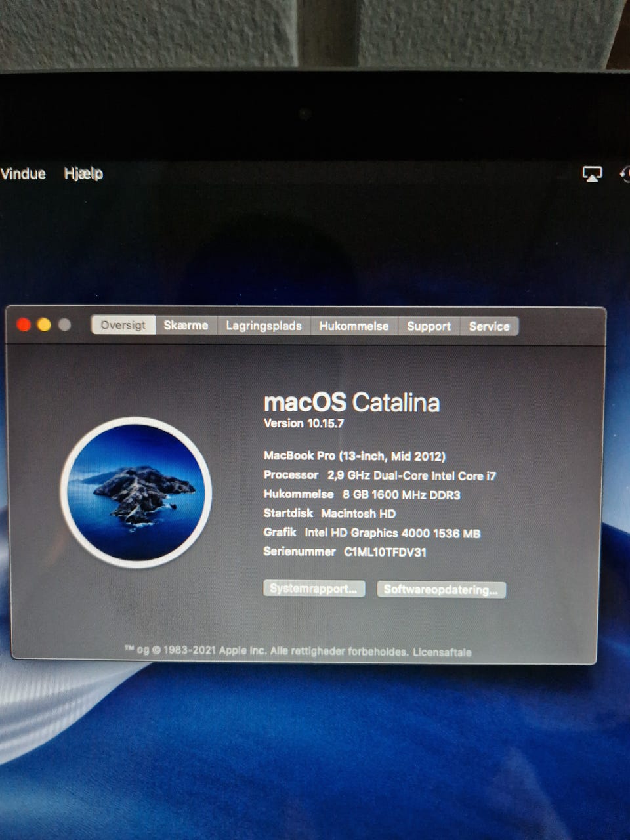Open the Skærme tab
Screen dimensions: 630x840
tap(186, 325)
